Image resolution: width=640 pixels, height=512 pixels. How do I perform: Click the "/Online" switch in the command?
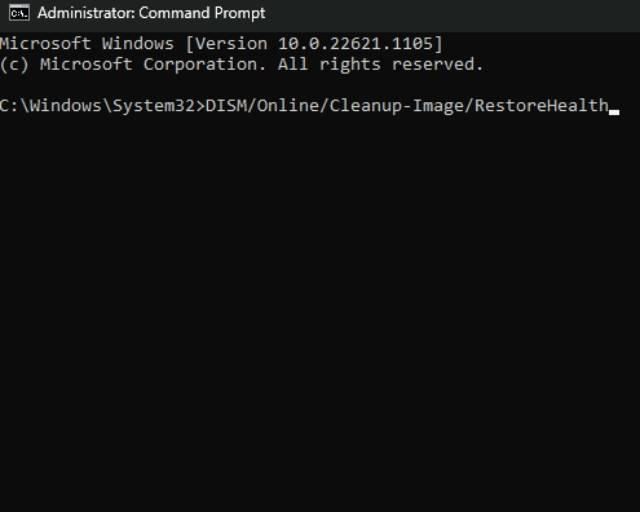tap(276, 106)
